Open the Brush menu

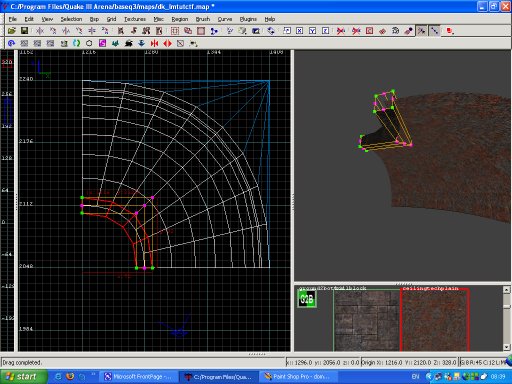click(203, 19)
